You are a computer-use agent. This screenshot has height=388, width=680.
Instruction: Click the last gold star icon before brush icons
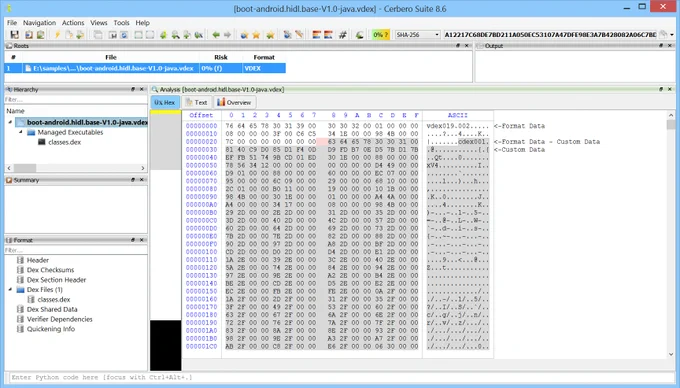tap(270, 35)
